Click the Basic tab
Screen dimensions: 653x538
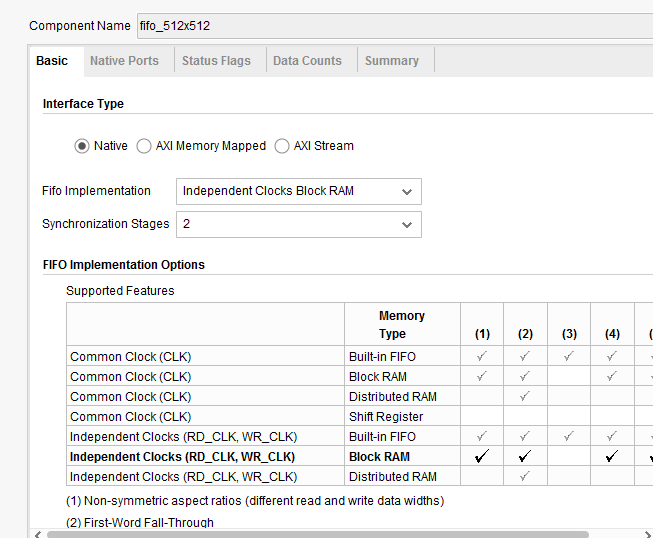pyautogui.click(x=52, y=61)
